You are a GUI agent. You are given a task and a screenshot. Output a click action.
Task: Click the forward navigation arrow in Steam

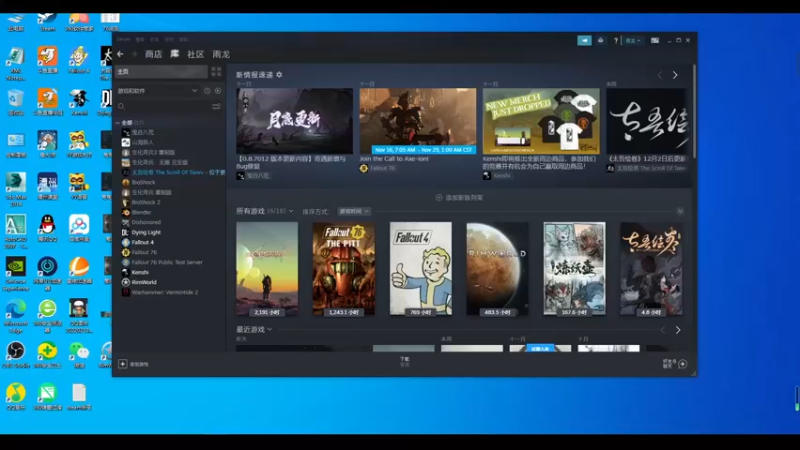[x=134, y=54]
